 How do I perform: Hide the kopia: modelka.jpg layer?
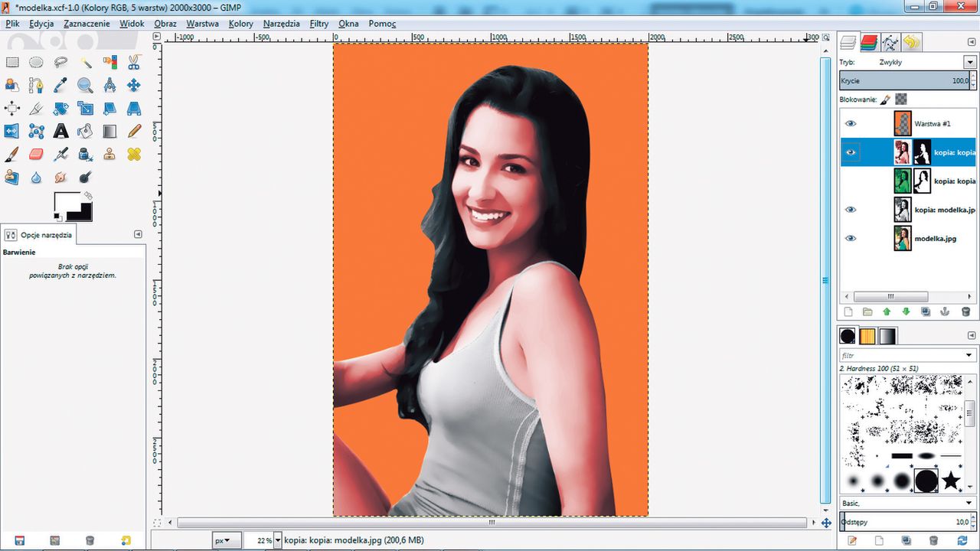coord(850,210)
